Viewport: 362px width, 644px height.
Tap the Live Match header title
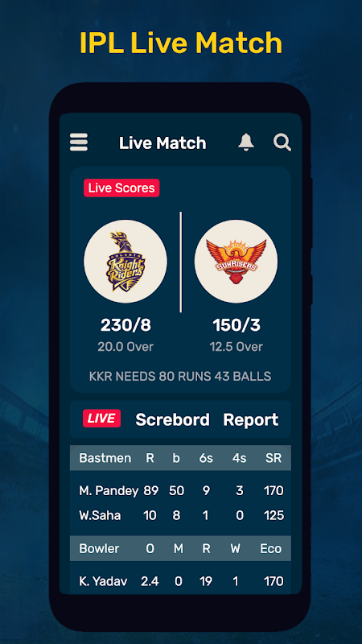(x=162, y=143)
